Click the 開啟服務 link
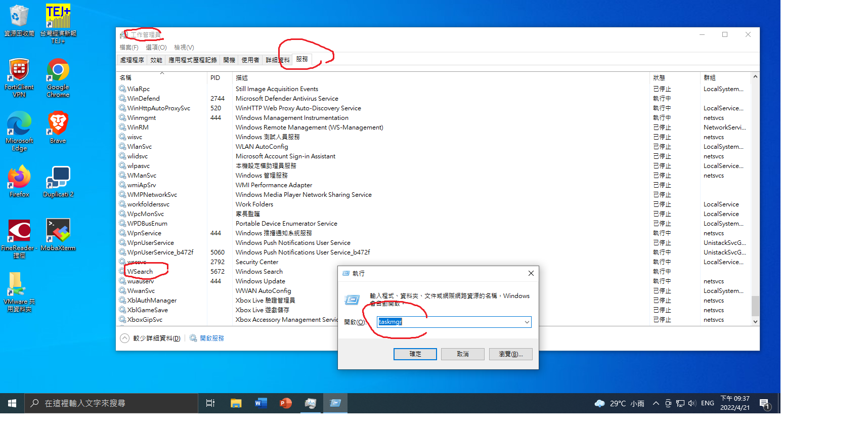Image resolution: width=868 pixels, height=425 pixels. point(211,338)
